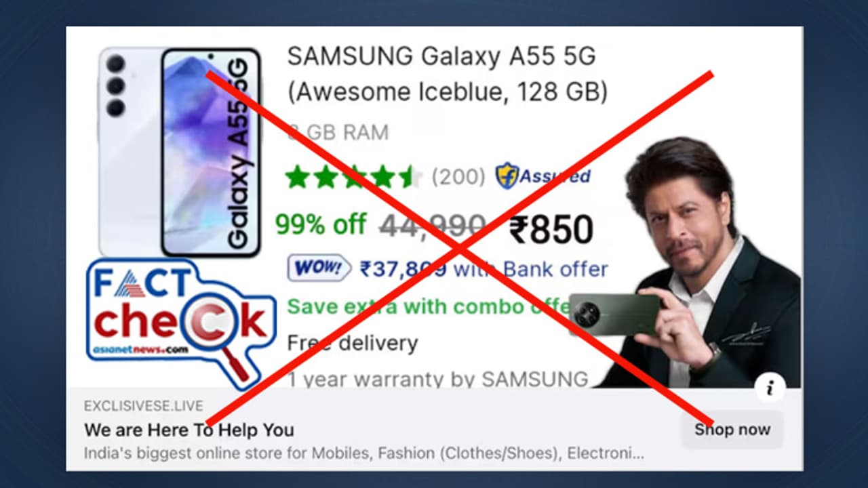This screenshot has width=868, height=488.
Task: Click the headline We are Here To Help You
Action: [x=189, y=430]
